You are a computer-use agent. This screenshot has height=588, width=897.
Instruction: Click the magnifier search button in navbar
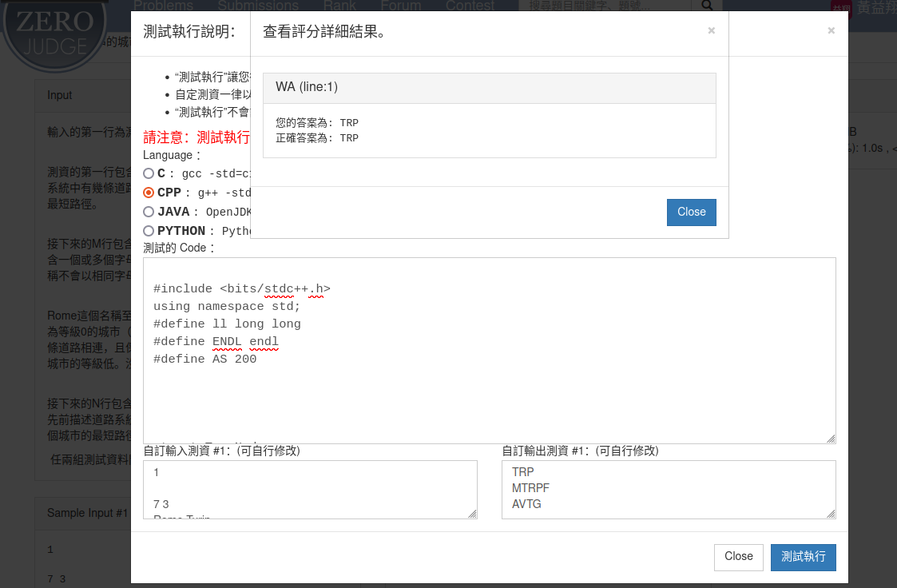(x=706, y=6)
